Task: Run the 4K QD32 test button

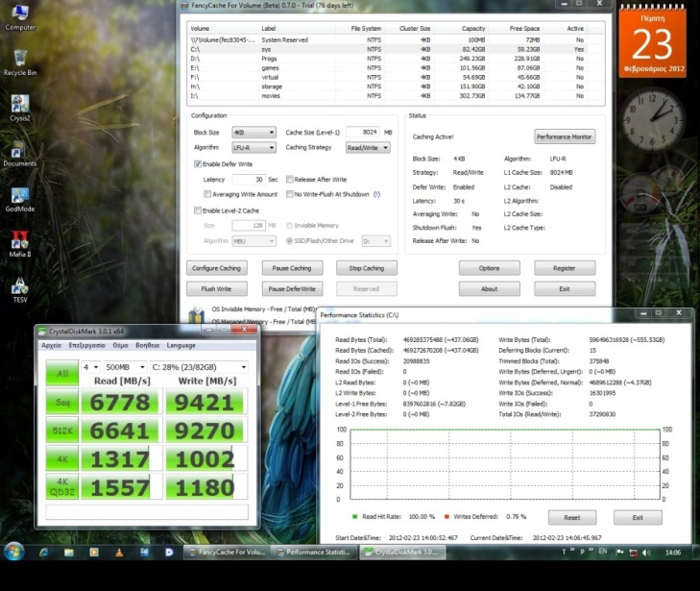Action: pos(62,487)
